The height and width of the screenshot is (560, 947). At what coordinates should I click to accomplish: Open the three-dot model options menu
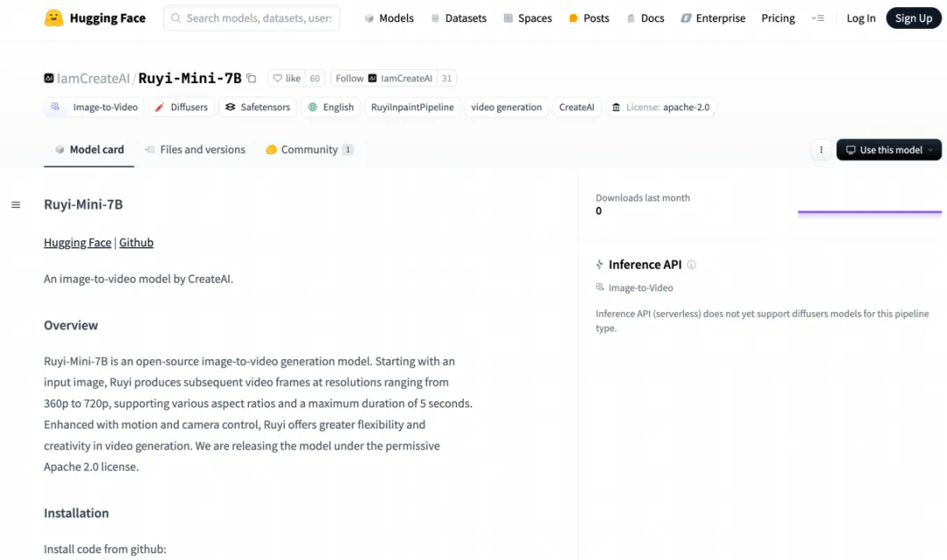click(x=821, y=150)
